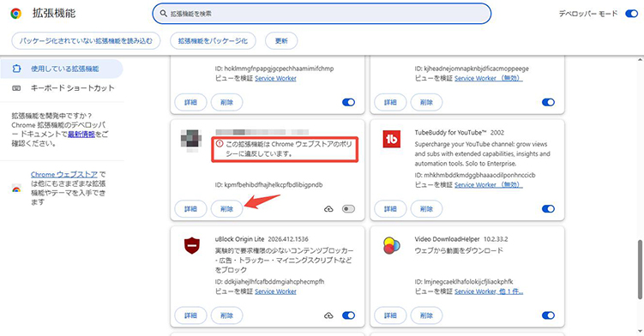Open the Chrome ウェブストア link
The height and width of the screenshot is (336, 644).
tap(64, 175)
